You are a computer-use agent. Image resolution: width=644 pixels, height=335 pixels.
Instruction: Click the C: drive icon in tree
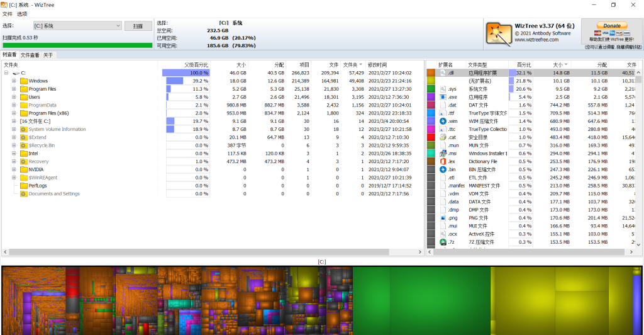(16, 73)
